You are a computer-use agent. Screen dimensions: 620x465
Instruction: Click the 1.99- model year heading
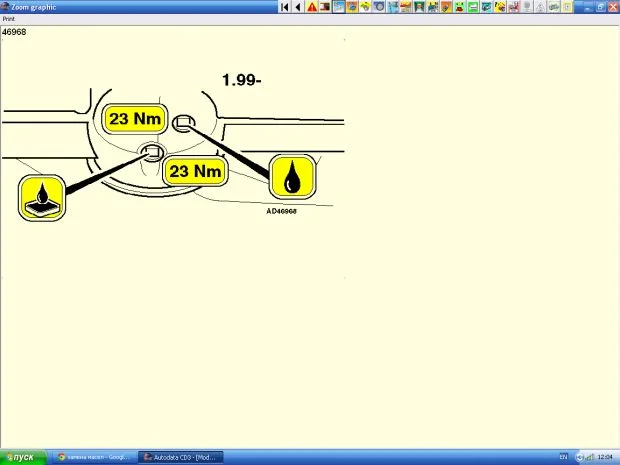[x=241, y=79]
